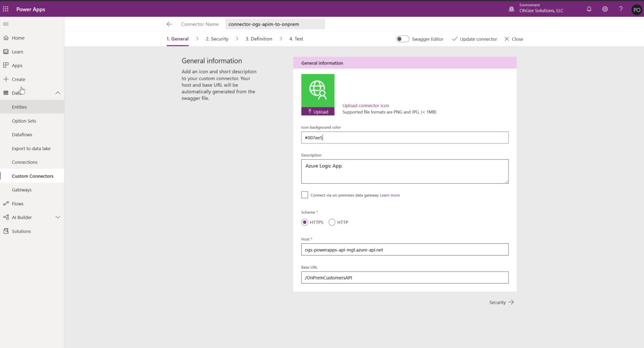Expand the AI Builder section
The image size is (644, 348).
click(x=58, y=217)
